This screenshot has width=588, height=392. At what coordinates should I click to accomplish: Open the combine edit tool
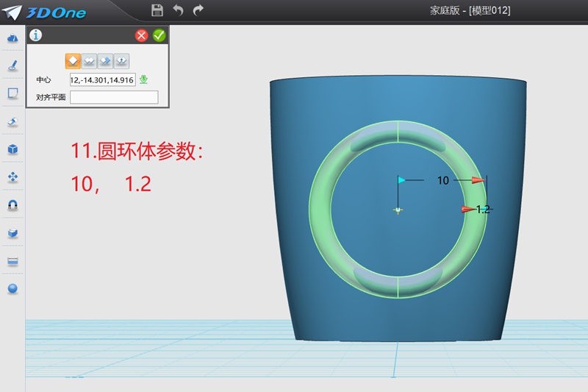12,233
